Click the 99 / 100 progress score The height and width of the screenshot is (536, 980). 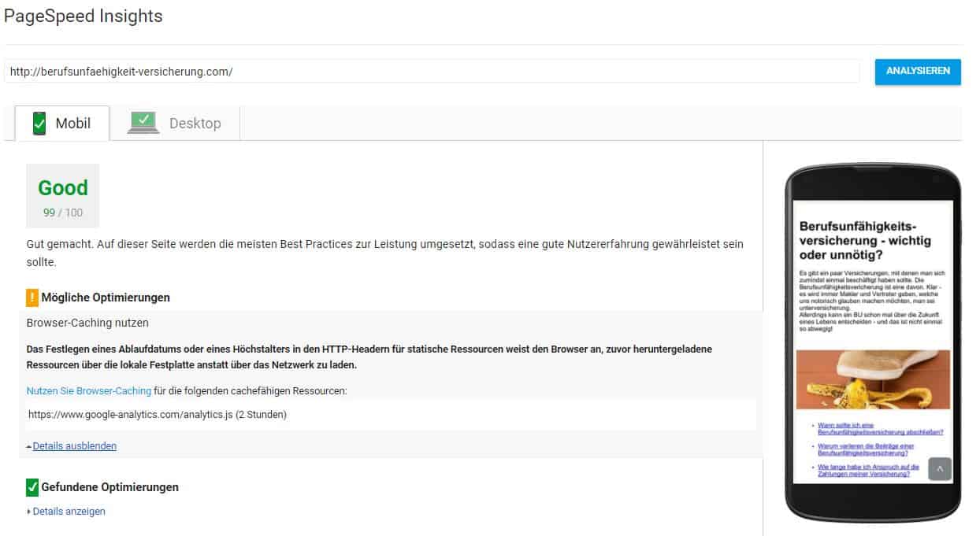pos(61,213)
